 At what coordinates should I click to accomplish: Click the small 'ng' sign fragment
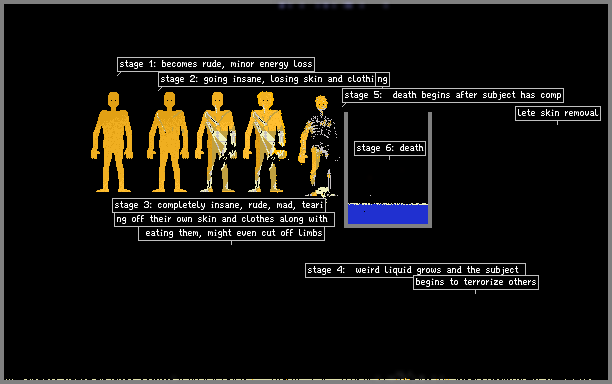pyautogui.click(x=382, y=79)
